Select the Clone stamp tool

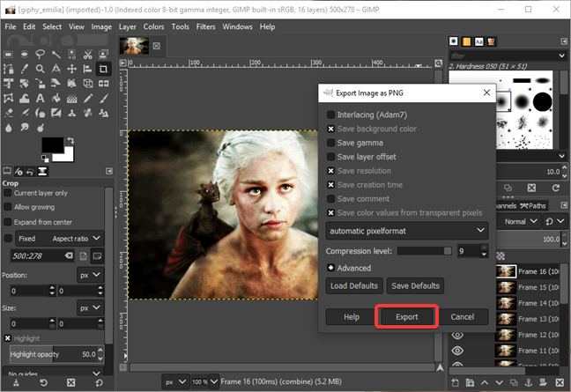71,113
